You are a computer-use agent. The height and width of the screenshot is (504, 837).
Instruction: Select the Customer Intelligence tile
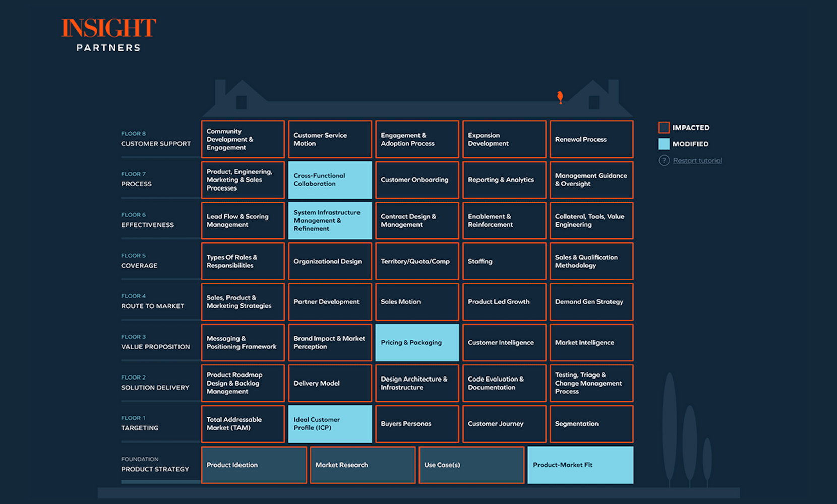point(504,343)
